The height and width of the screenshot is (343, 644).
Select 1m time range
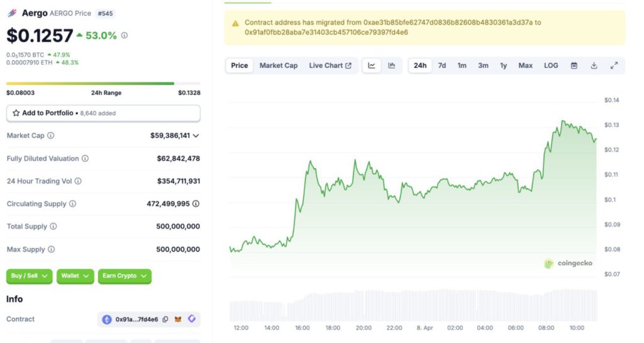[462, 65]
